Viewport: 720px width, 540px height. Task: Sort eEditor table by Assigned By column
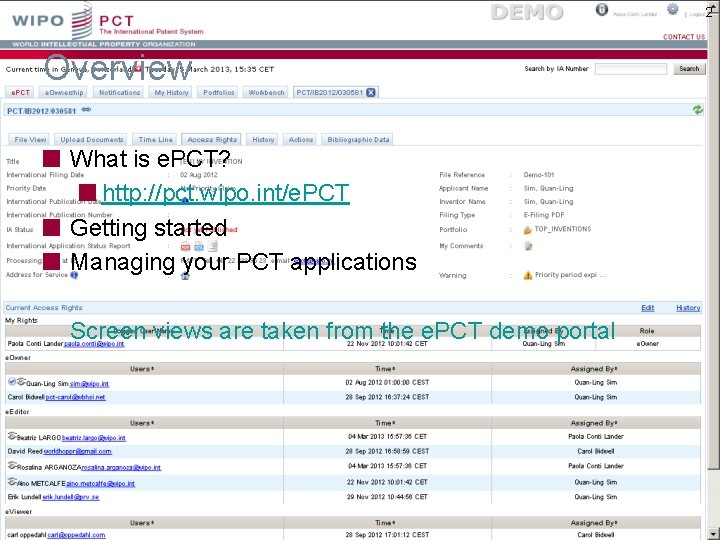(x=594, y=423)
